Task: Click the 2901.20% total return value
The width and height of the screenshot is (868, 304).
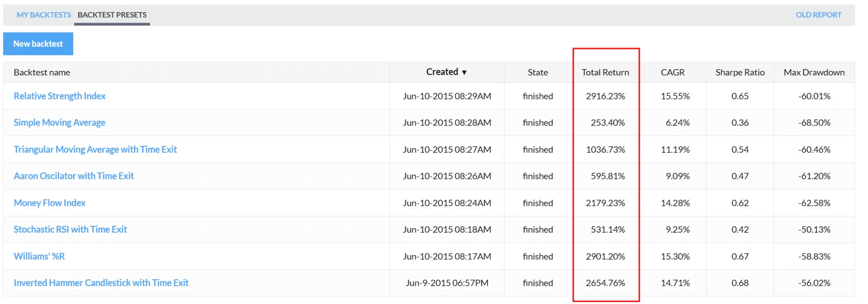Action: [605, 256]
